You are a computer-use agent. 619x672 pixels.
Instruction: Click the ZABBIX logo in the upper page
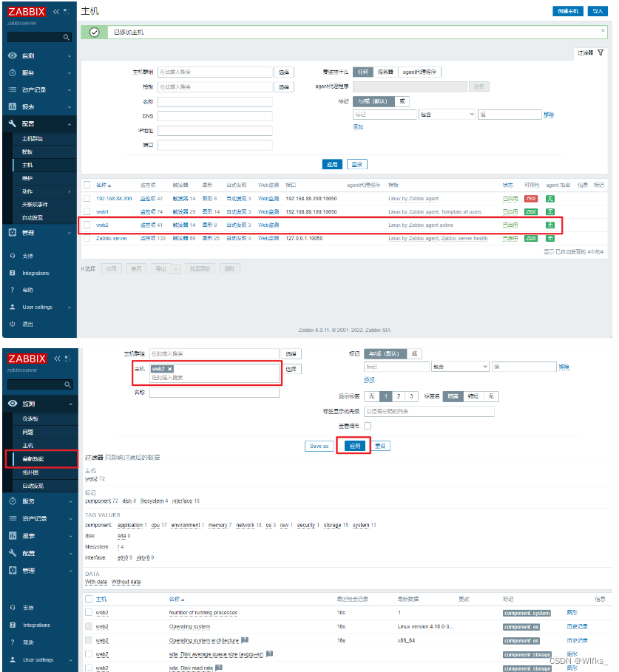point(27,12)
